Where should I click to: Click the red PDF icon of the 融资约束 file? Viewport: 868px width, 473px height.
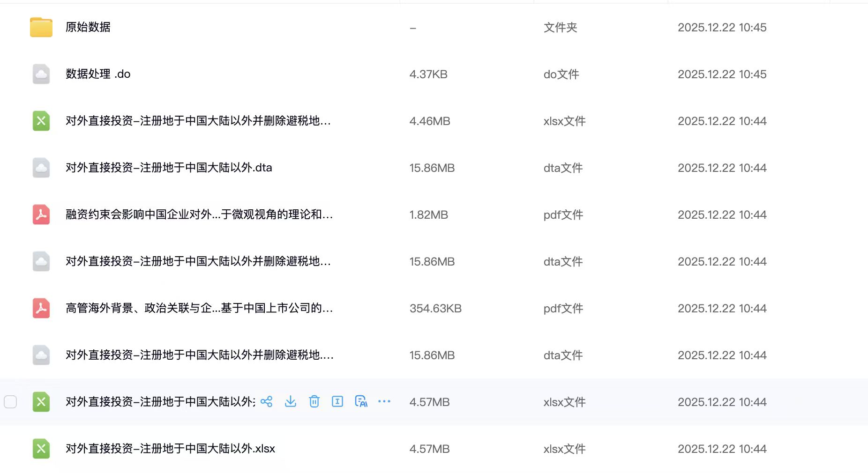[41, 214]
